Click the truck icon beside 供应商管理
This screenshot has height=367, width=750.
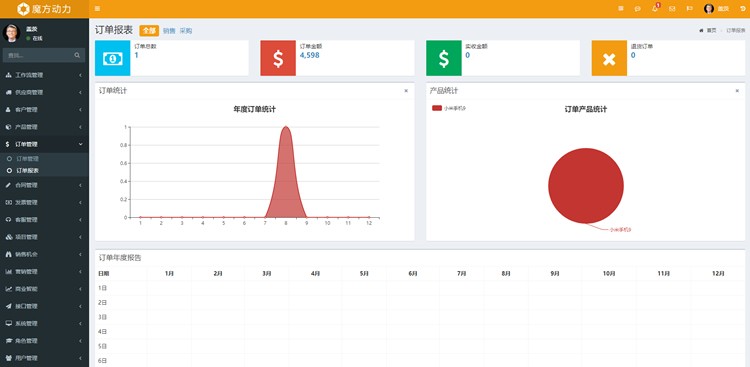click(8, 92)
